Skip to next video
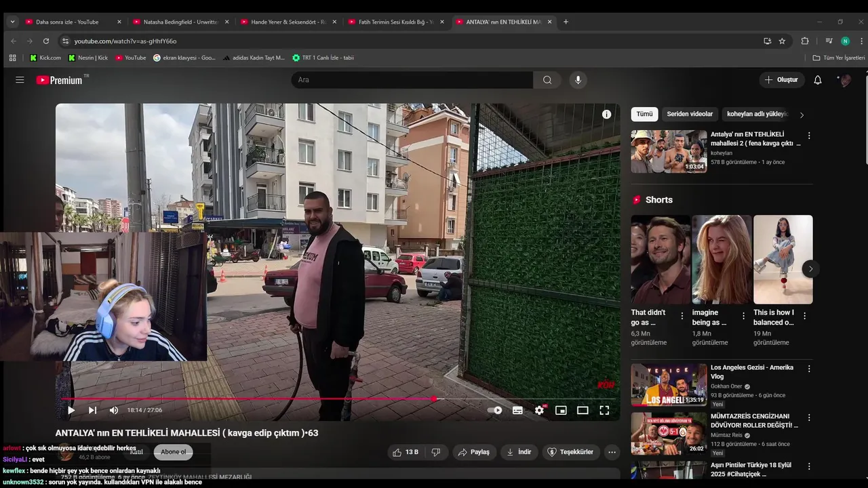The image size is (868, 488). [x=92, y=410]
